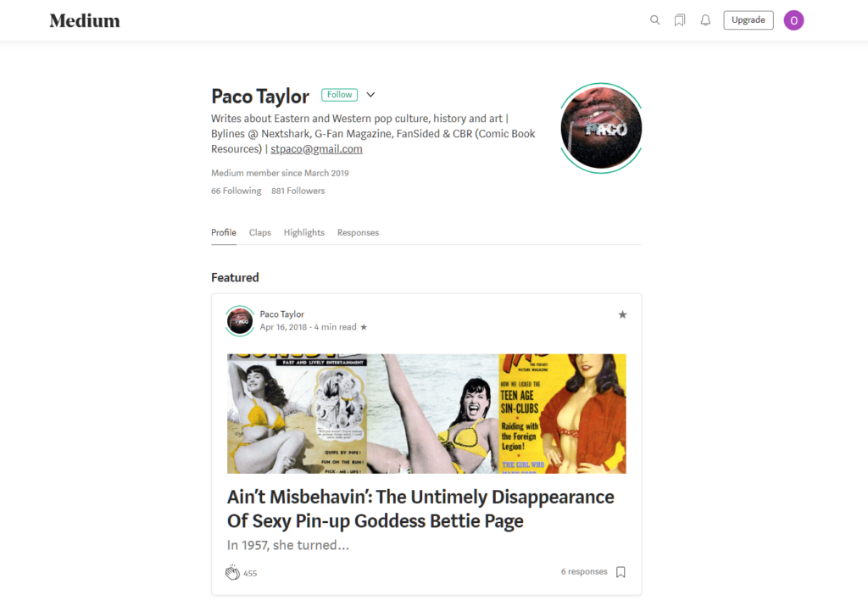The height and width of the screenshot is (606, 868).
Task: Open the Ain't Misbehavin' article title
Action: [420, 509]
